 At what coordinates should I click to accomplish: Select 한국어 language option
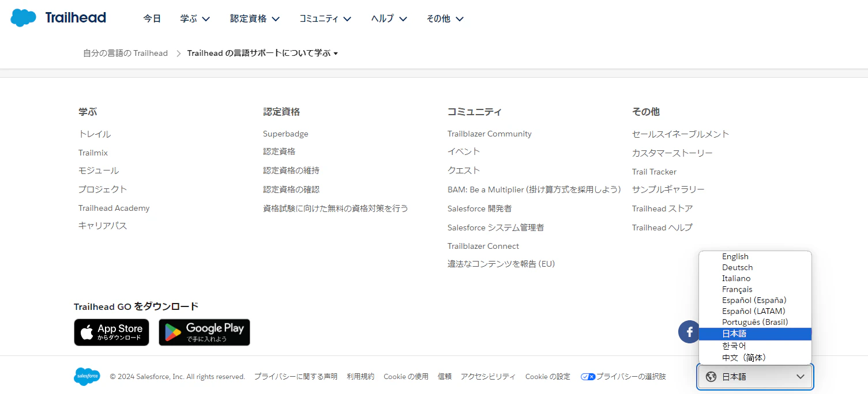pyautogui.click(x=755, y=346)
